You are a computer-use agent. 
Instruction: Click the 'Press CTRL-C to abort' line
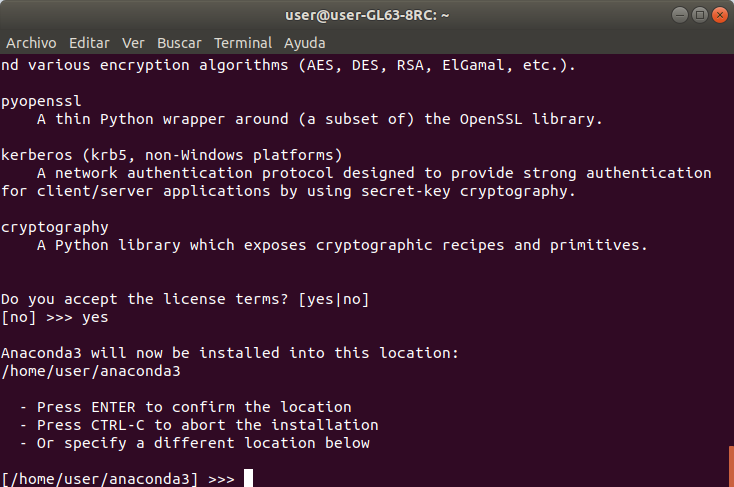199,425
